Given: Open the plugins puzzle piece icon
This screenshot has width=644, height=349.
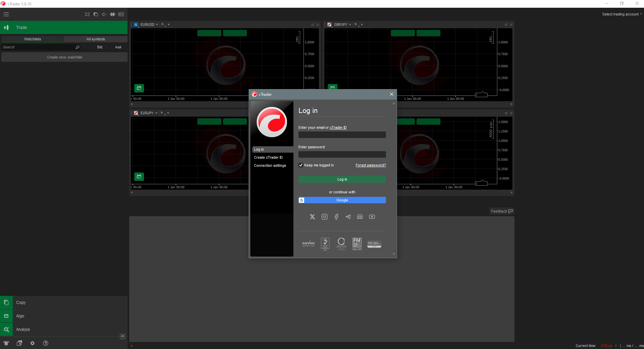Looking at the screenshot, I should 112,14.
